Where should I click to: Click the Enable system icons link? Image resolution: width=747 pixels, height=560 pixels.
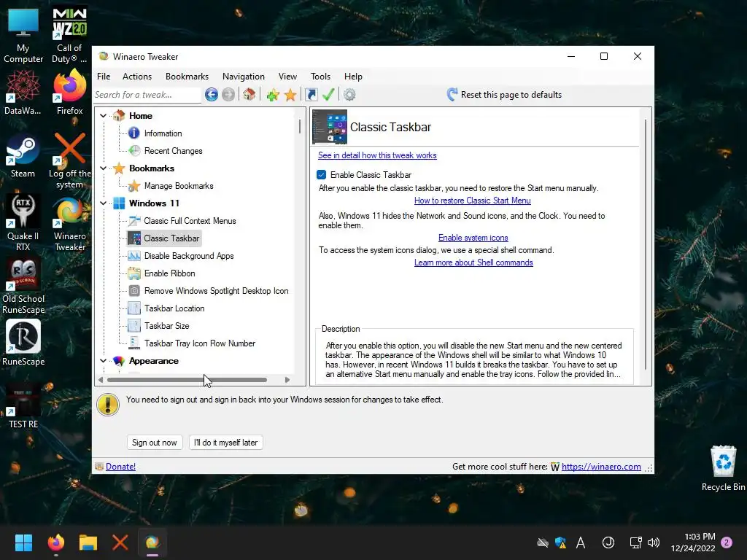tap(473, 238)
